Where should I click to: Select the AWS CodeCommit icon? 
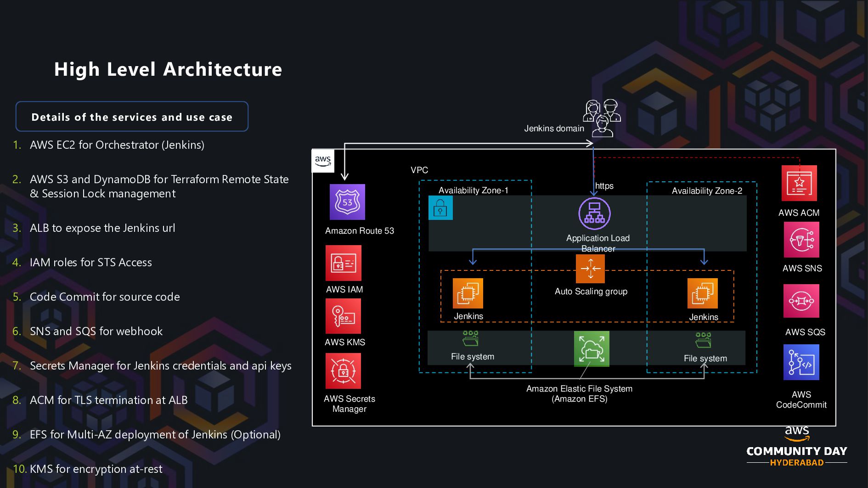801,362
